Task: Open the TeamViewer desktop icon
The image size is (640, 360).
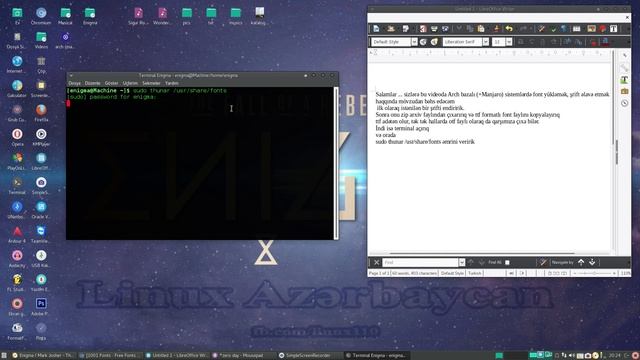Action: [41, 234]
